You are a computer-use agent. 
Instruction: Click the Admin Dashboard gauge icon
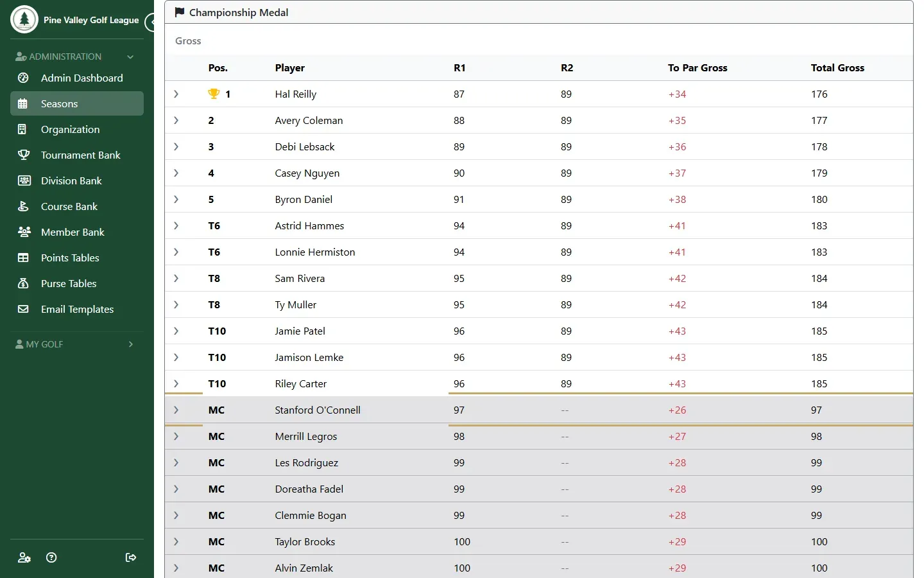23,78
